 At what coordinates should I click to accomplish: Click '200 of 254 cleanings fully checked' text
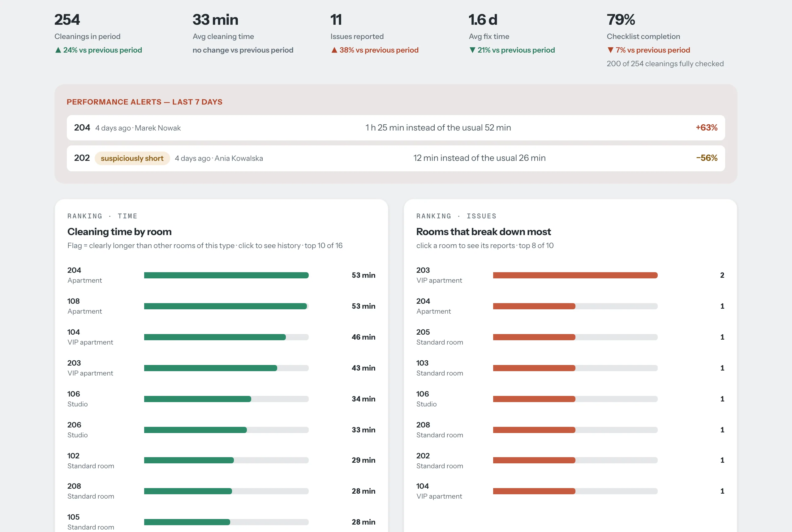click(x=665, y=64)
